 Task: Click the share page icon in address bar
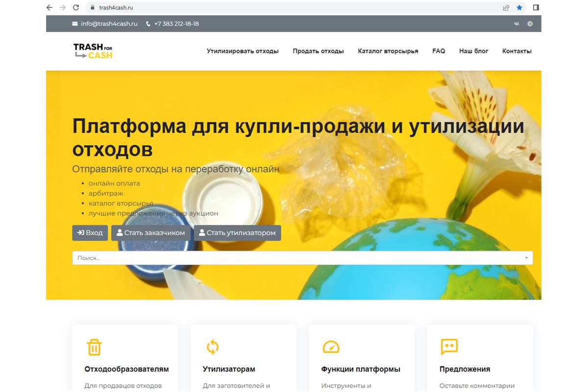click(x=506, y=7)
